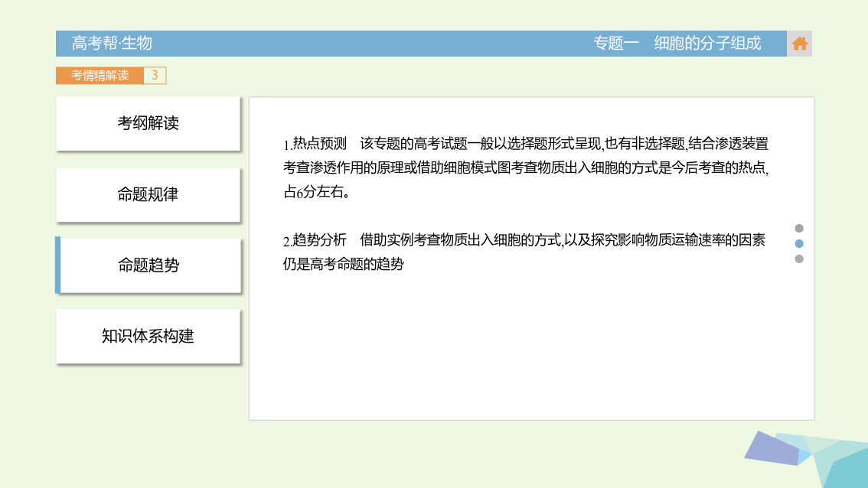The image size is (868, 488).
Task: Select the 命题趋势 section
Action: tap(148, 265)
